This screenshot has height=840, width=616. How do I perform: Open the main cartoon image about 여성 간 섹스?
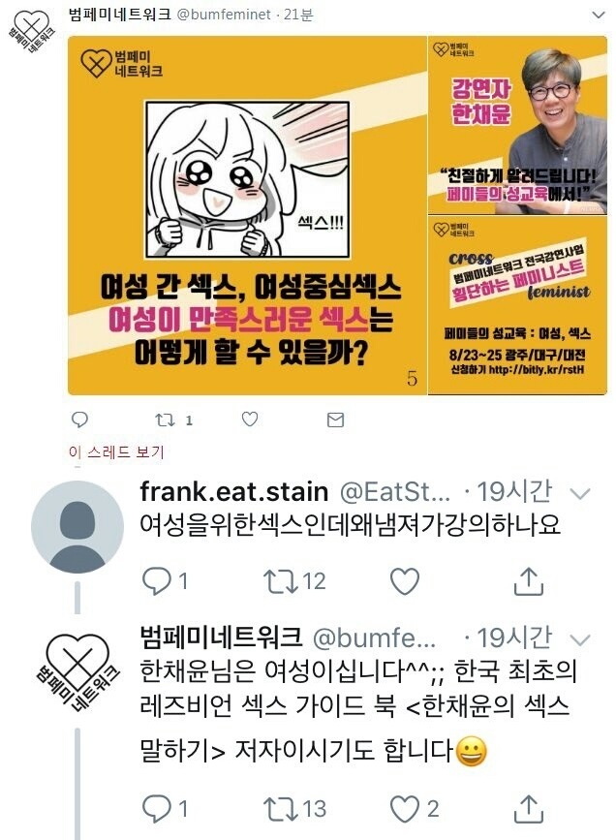[x=248, y=215]
